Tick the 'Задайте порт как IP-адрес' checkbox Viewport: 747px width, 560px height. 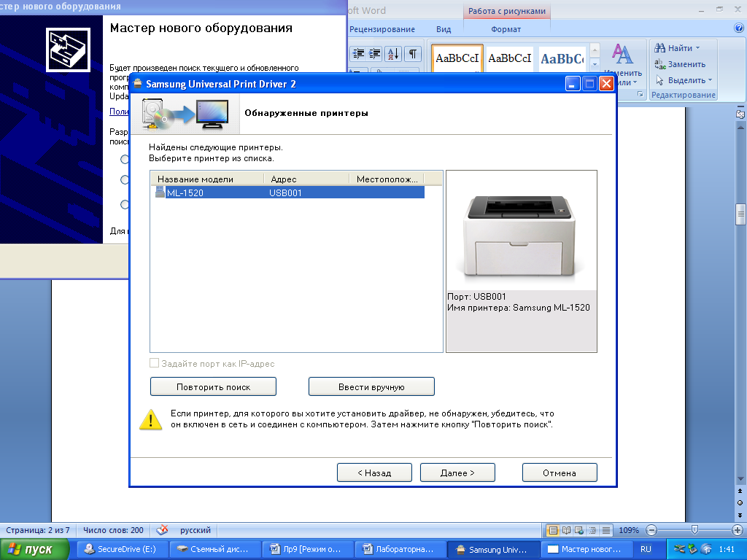click(x=155, y=363)
